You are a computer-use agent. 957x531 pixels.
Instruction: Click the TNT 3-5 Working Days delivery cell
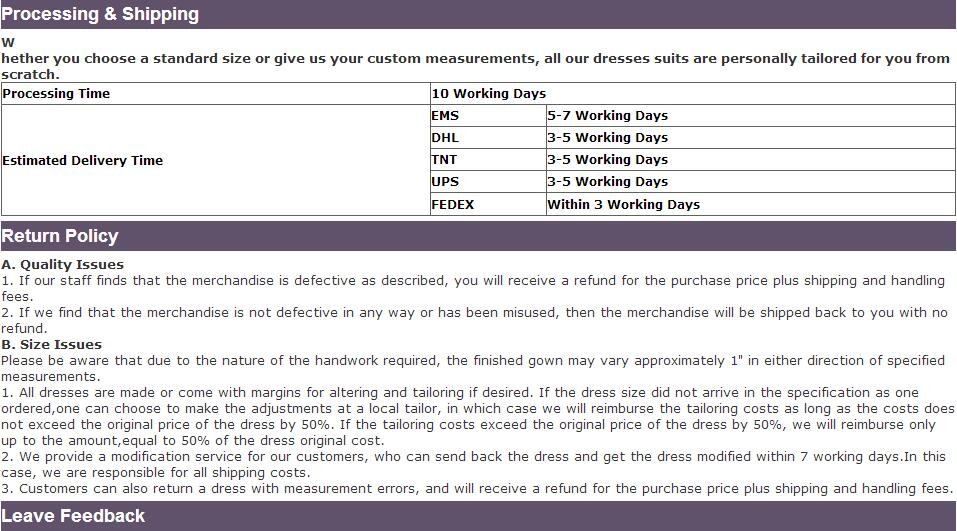click(607, 159)
